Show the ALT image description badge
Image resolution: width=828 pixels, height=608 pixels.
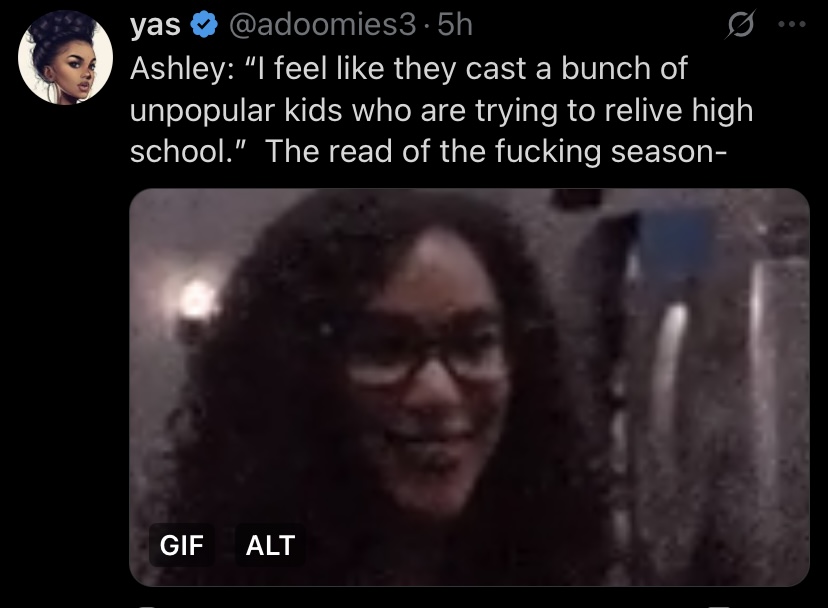tap(270, 545)
